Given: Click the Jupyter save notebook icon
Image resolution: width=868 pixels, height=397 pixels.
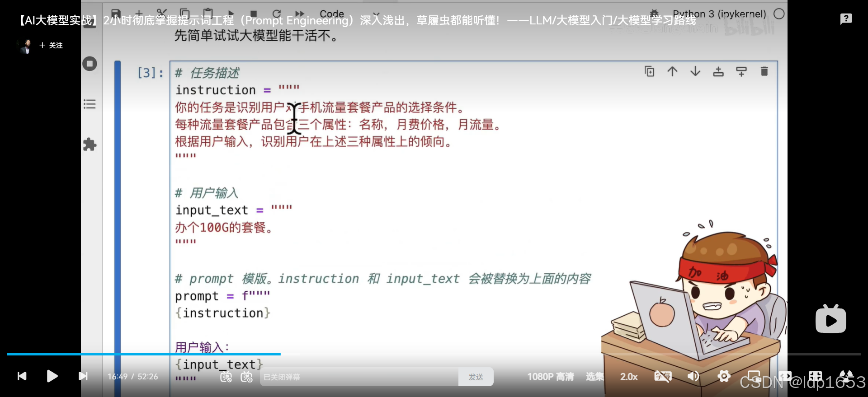Looking at the screenshot, I should pos(116,13).
